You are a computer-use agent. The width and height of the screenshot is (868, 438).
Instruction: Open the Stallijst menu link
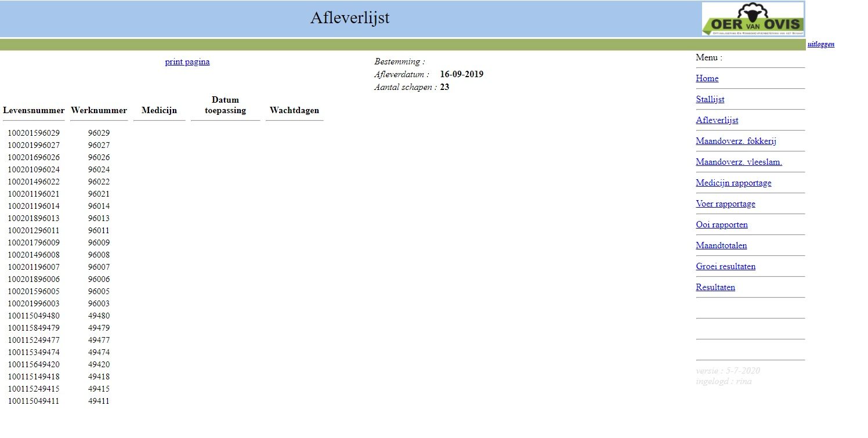pos(710,99)
